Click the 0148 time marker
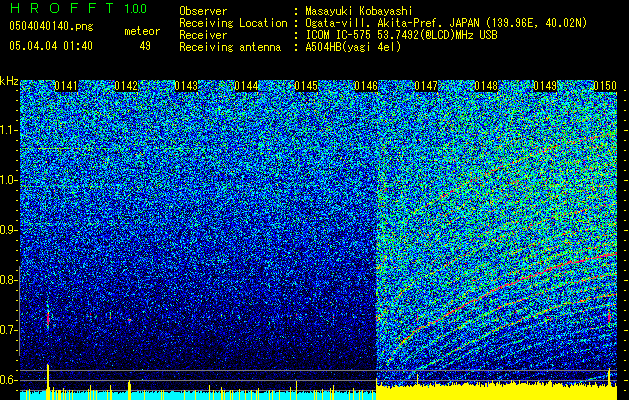This screenshot has height=400, width=629. coord(486,86)
